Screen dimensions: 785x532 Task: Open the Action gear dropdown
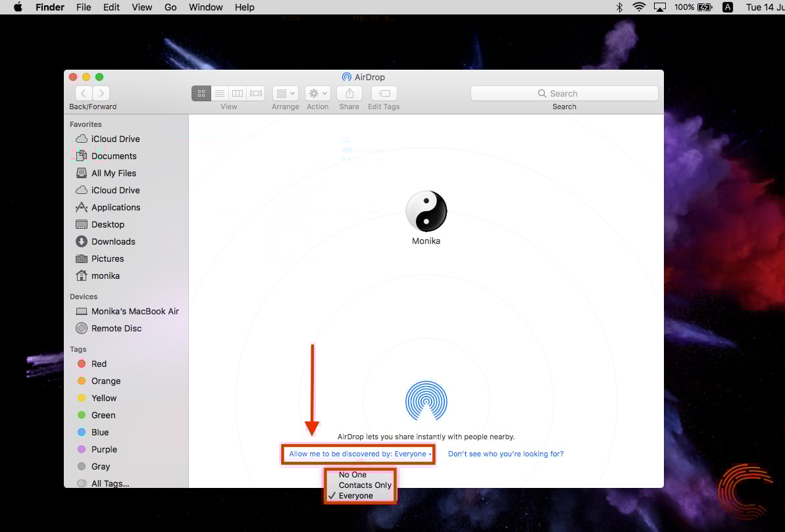click(x=317, y=93)
